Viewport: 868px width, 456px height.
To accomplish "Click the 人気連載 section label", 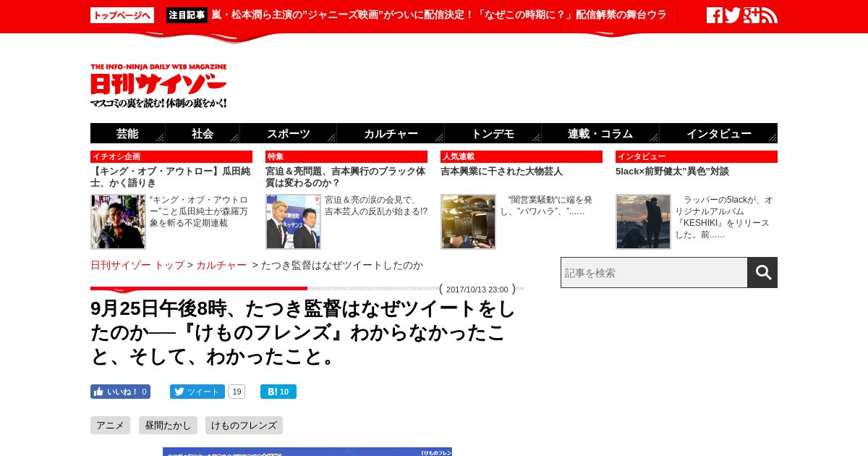I will pyautogui.click(x=522, y=156).
